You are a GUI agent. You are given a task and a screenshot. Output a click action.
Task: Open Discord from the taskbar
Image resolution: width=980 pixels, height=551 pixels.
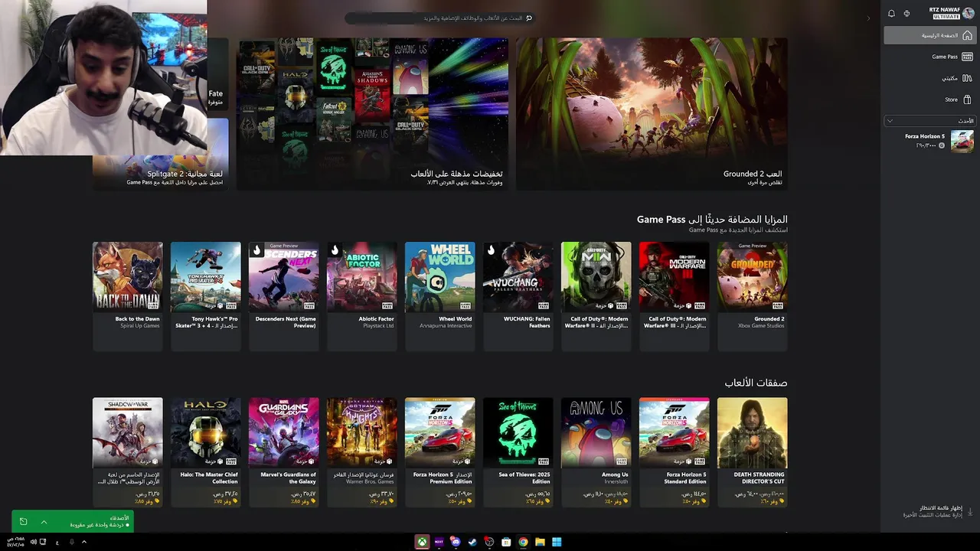[x=456, y=542]
